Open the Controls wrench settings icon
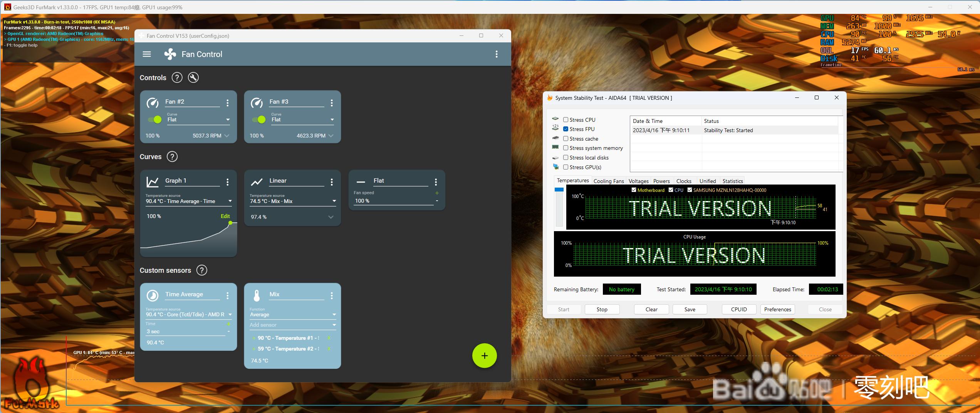The width and height of the screenshot is (980, 413). [x=193, y=78]
